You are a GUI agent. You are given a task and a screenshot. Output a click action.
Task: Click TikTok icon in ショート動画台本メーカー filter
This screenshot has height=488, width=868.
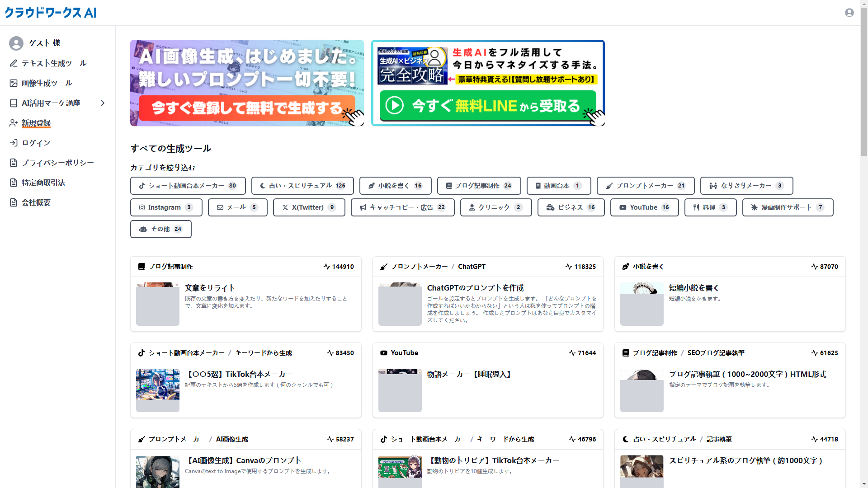pos(142,186)
